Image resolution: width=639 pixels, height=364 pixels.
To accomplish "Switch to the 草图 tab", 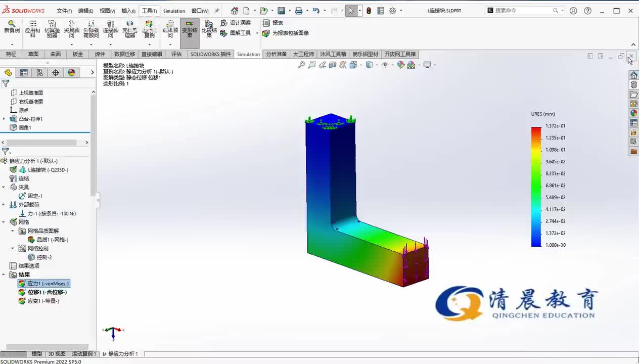I will tap(33, 54).
